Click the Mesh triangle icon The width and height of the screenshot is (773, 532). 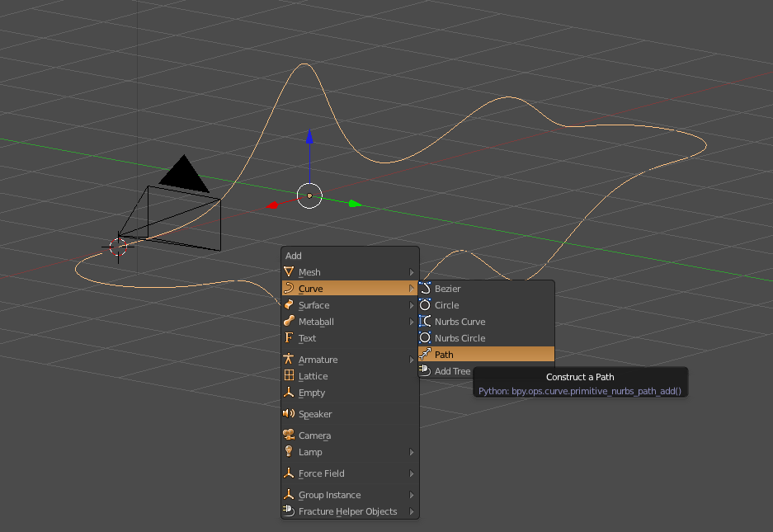[289, 271]
